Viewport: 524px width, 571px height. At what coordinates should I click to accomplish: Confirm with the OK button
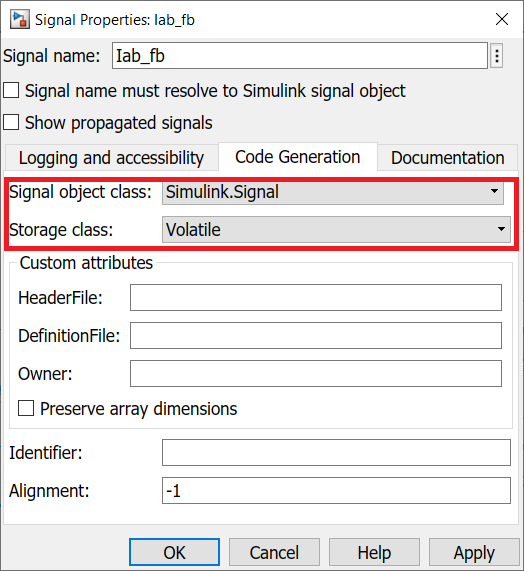(174, 552)
